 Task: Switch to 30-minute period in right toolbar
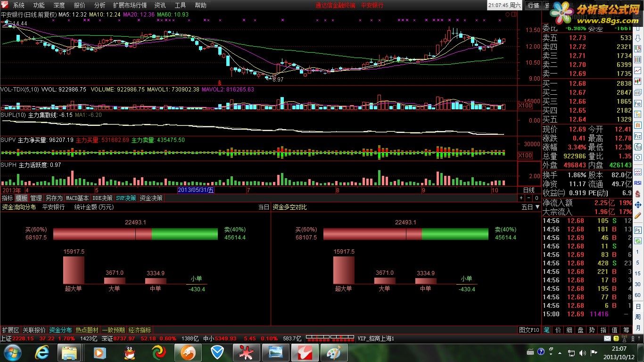coord(637,284)
